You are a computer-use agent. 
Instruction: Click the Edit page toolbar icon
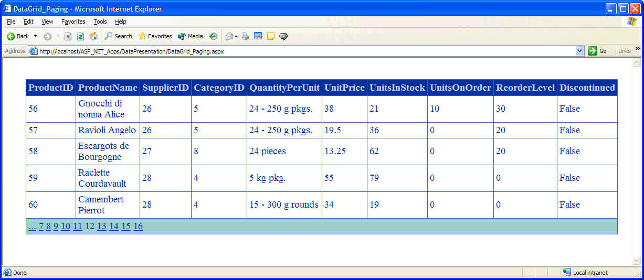point(258,36)
